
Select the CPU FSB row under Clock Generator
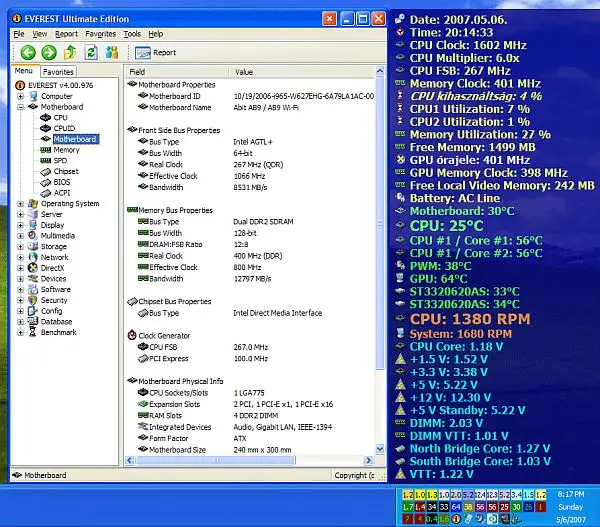tap(250, 347)
